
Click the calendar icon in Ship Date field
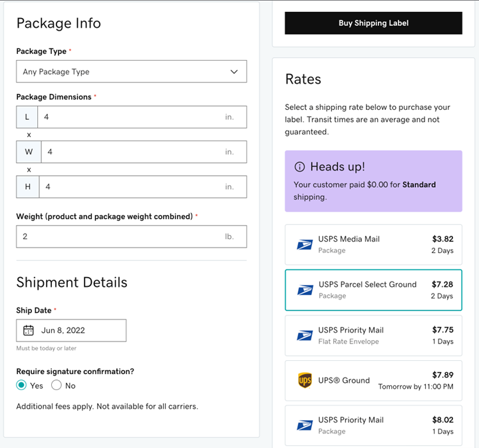pyautogui.click(x=29, y=330)
